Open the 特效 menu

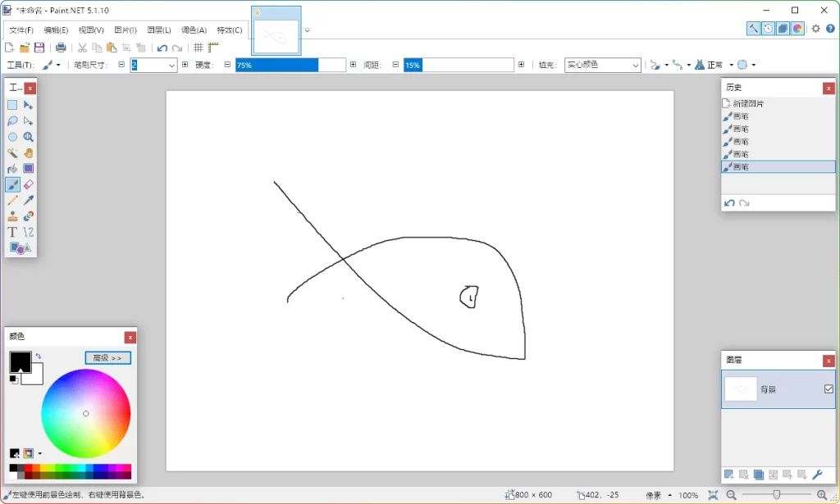[229, 30]
